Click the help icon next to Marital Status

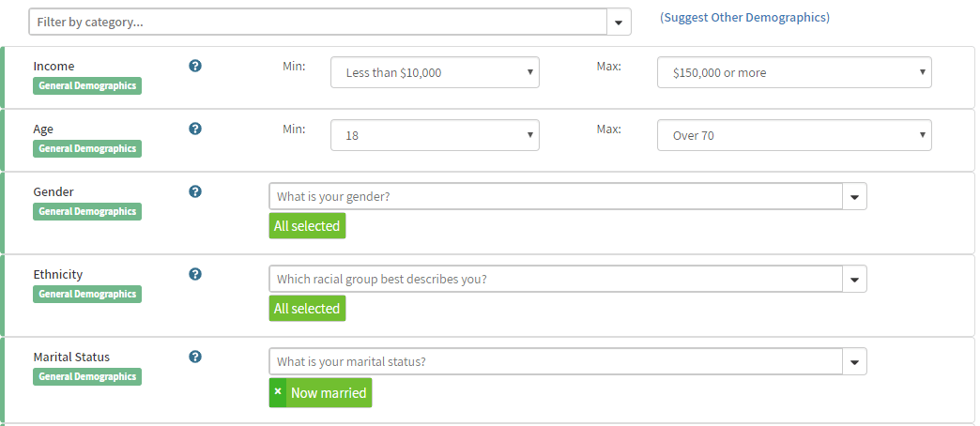click(195, 357)
